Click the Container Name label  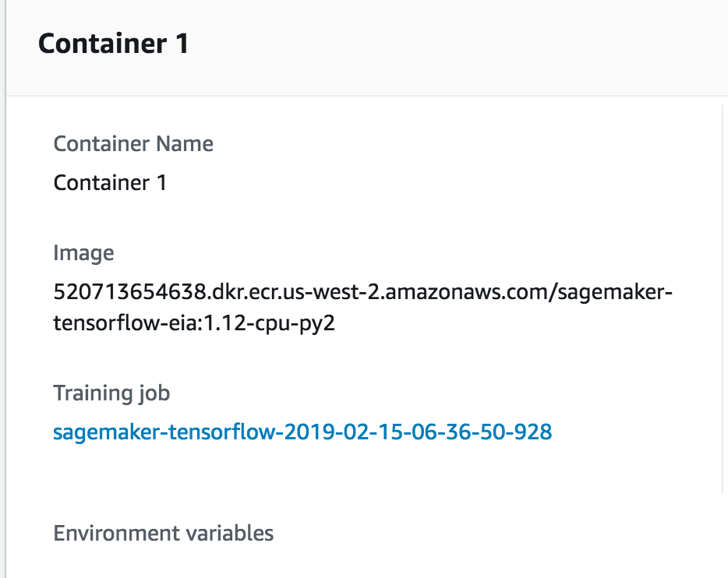pyautogui.click(x=133, y=144)
